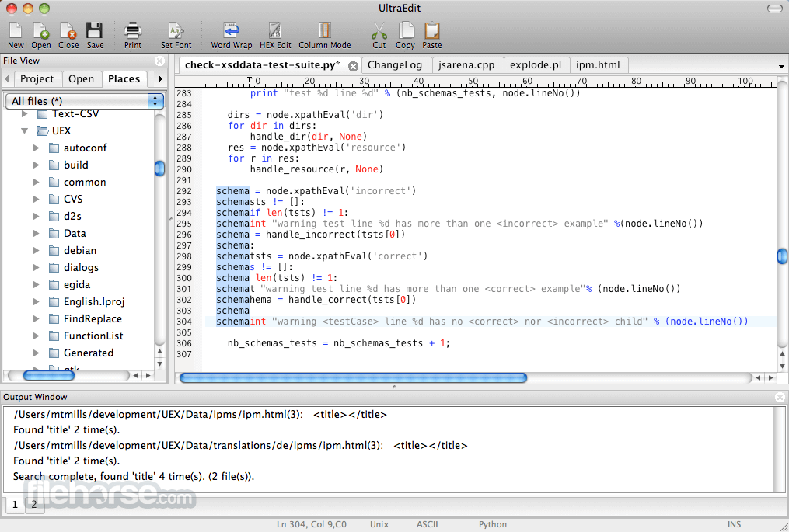Click the editor scroll right arrow
This screenshot has height=532, width=789.
click(x=770, y=377)
